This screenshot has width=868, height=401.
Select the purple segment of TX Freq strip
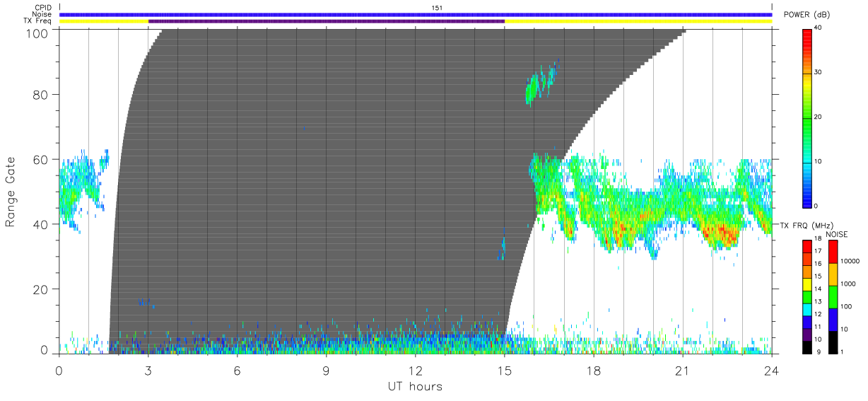tap(327, 21)
